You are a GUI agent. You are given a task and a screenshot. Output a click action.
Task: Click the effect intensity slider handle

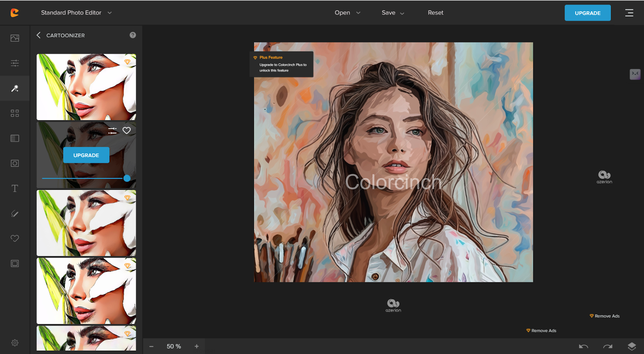pyautogui.click(x=127, y=178)
